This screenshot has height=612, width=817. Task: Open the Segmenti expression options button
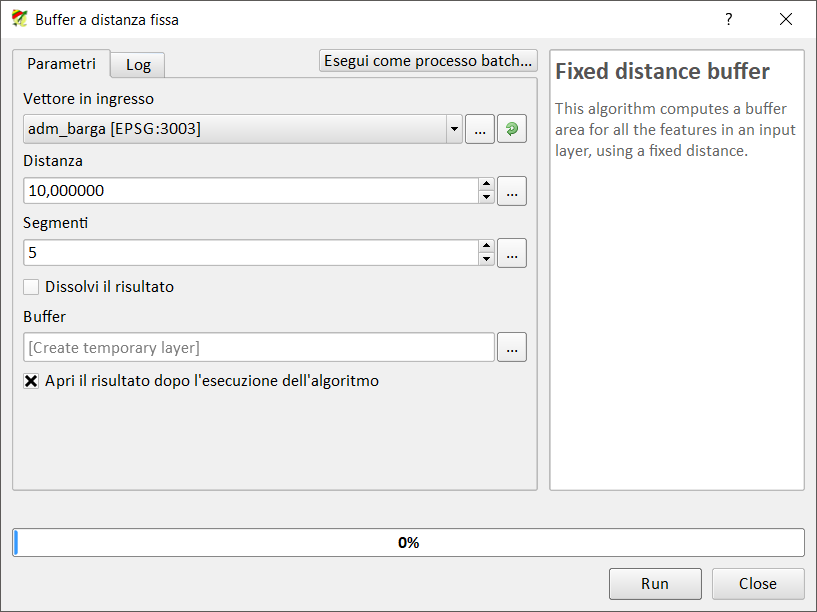[512, 254]
